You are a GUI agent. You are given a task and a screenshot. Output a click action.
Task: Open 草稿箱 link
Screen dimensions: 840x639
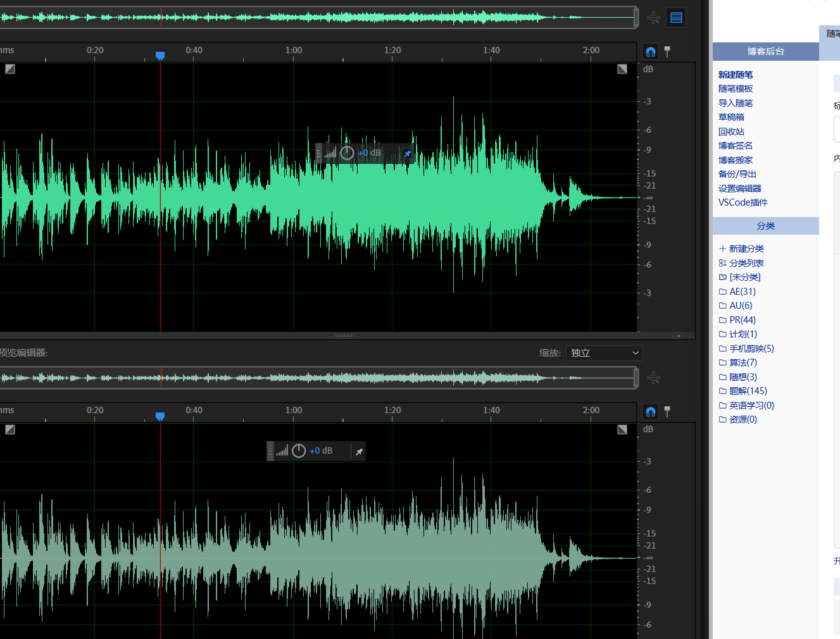pyautogui.click(x=731, y=117)
